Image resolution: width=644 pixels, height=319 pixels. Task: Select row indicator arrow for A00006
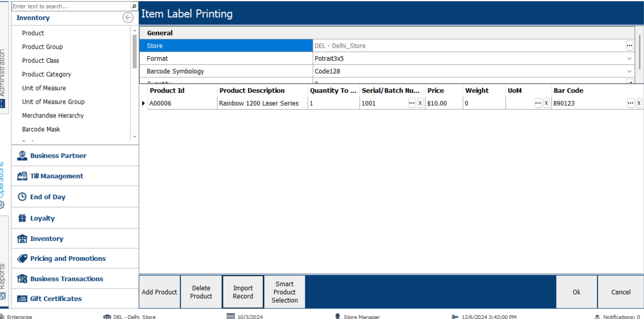pos(143,103)
